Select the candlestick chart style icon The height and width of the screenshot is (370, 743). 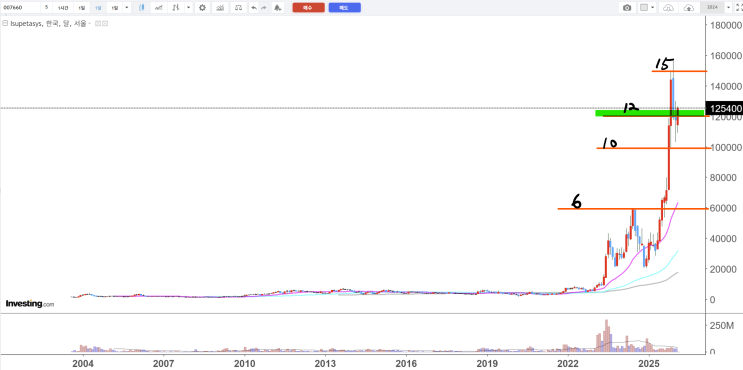point(142,8)
